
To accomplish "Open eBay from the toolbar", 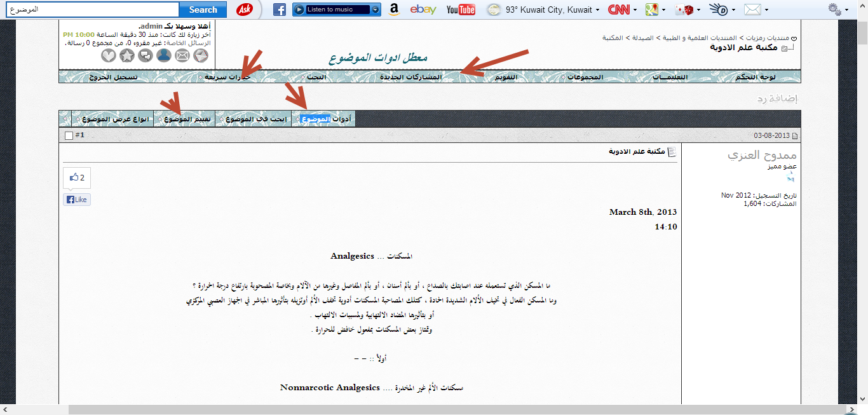I will coord(423,10).
